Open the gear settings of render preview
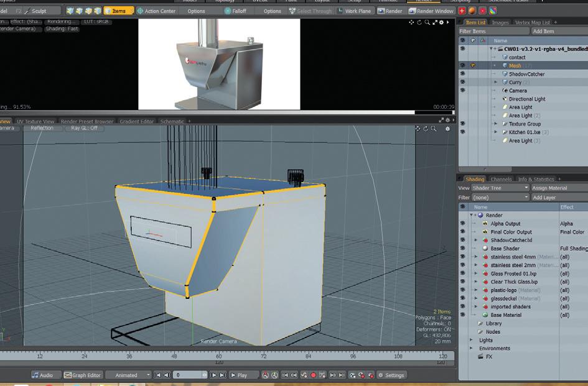 tap(441, 22)
